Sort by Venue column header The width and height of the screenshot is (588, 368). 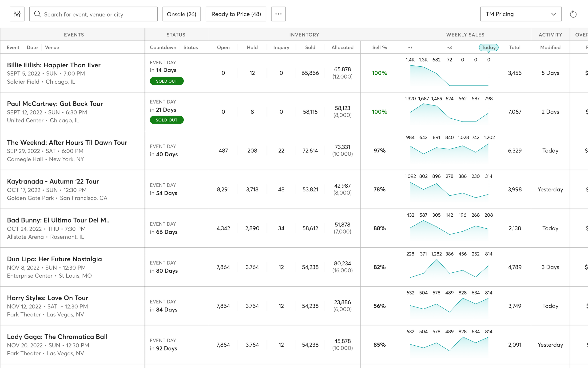pos(52,48)
